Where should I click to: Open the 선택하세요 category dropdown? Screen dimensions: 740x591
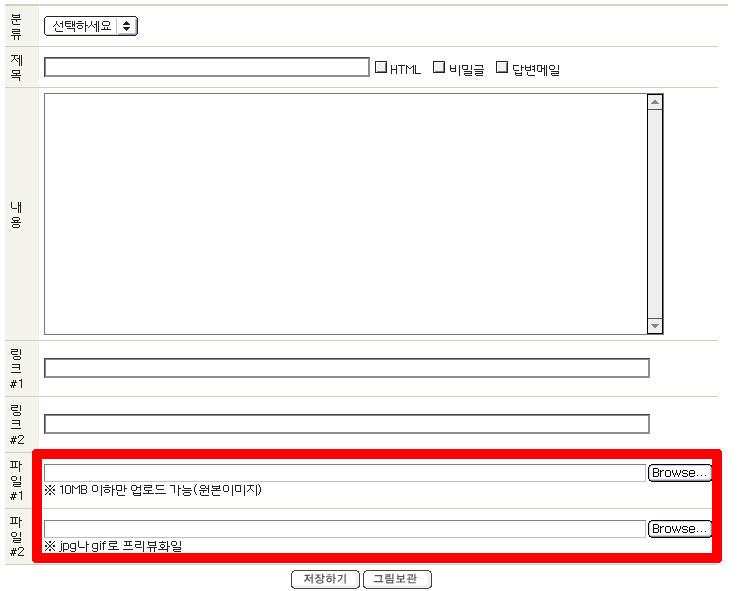click(x=91, y=26)
